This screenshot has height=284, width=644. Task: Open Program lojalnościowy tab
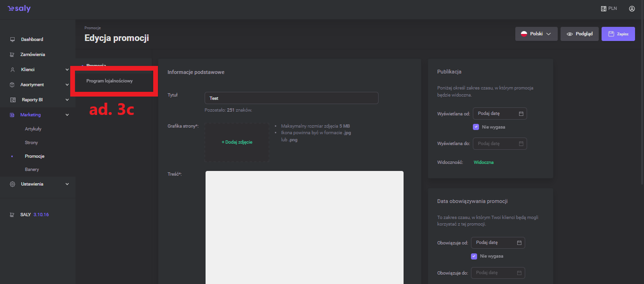[x=109, y=81]
